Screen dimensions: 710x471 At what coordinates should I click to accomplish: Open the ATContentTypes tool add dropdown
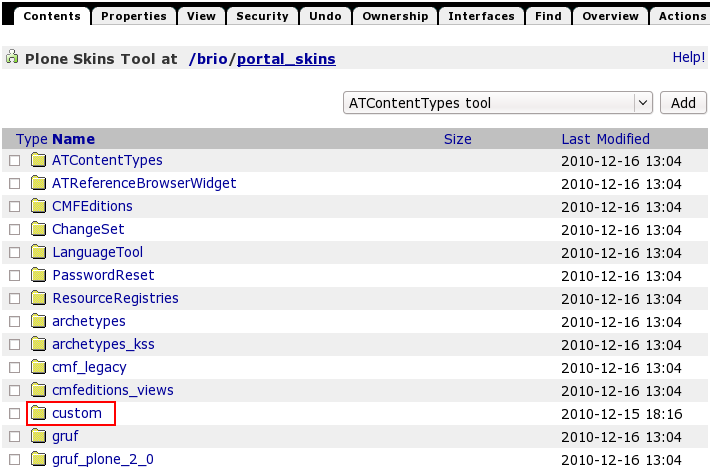tap(498, 103)
